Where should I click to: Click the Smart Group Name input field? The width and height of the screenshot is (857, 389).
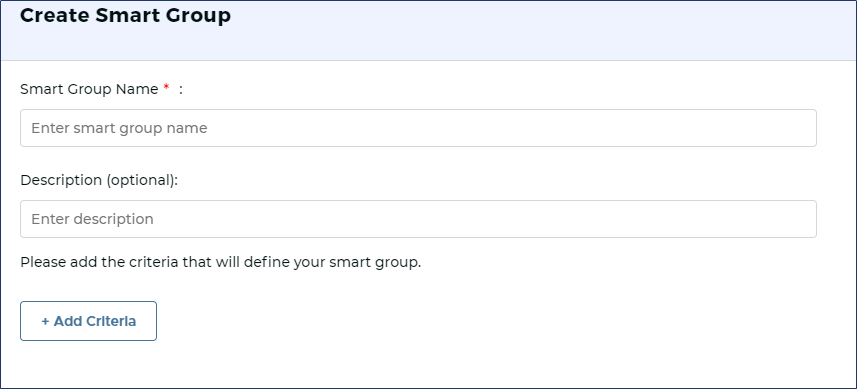[x=418, y=128]
